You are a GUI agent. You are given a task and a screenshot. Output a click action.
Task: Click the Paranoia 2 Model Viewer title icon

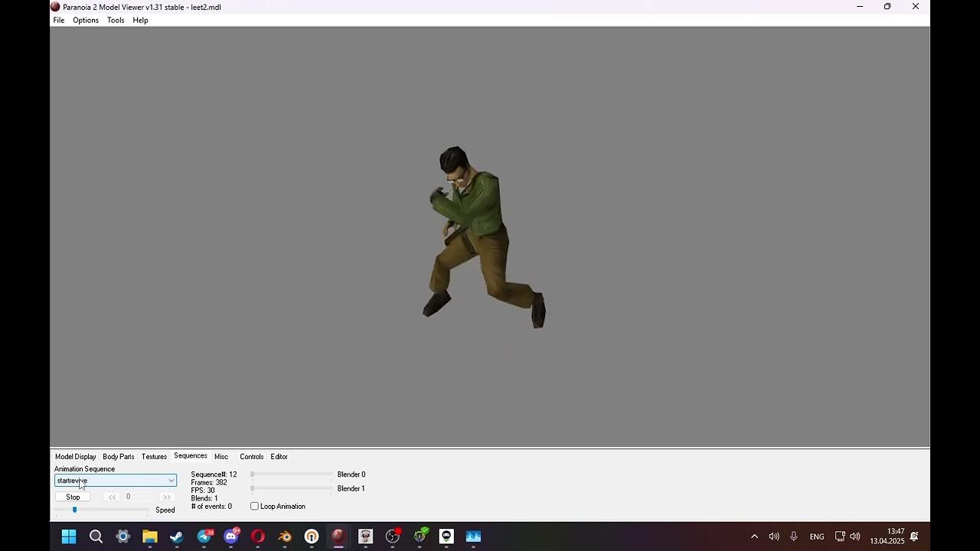pos(55,7)
